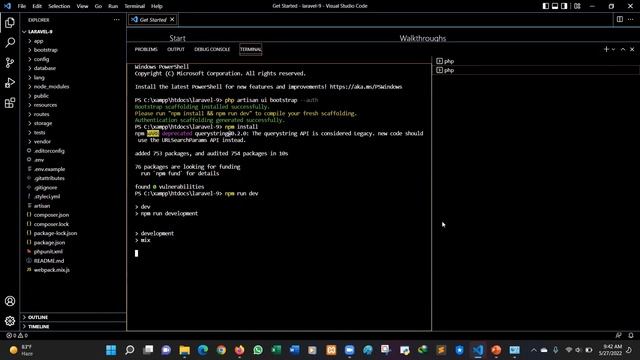
Task: Expand the bootstrap folder
Action: pos(45,50)
